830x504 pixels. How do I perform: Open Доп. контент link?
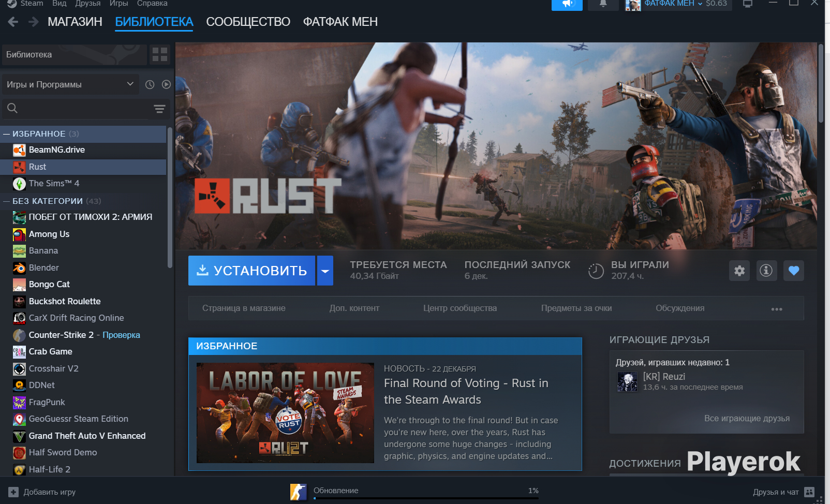click(354, 308)
